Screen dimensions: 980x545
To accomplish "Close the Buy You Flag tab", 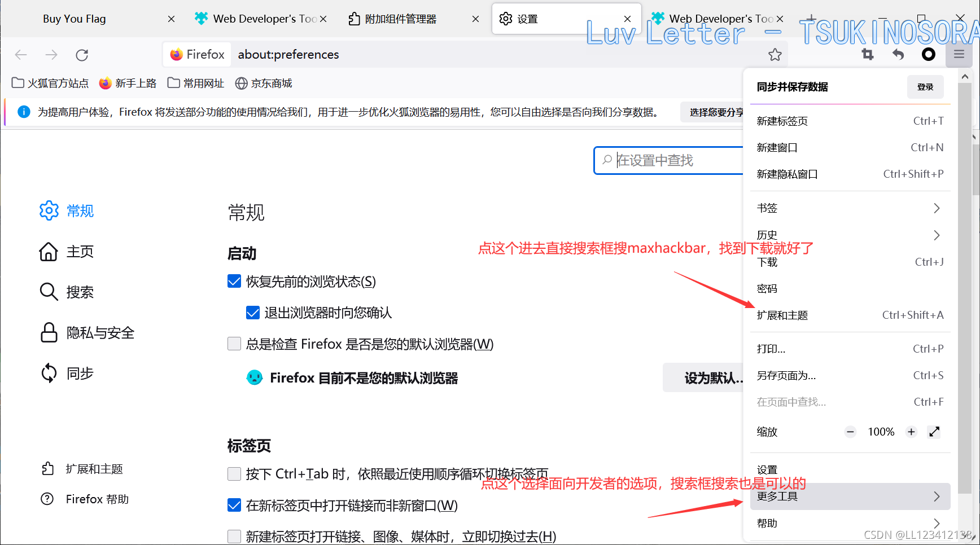I will click(x=171, y=19).
